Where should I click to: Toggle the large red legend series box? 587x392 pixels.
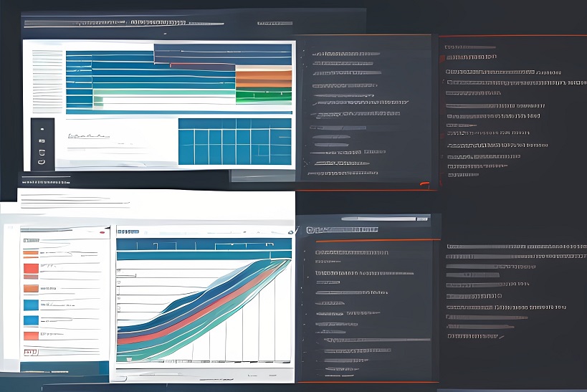pos(31,269)
